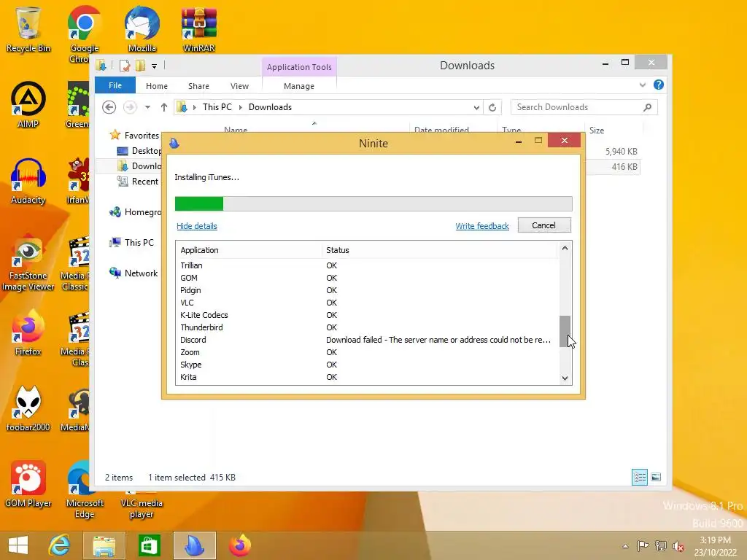The image size is (747, 560).
Task: Launch the AIMP desktop shortcut
Action: pyautogui.click(x=28, y=105)
